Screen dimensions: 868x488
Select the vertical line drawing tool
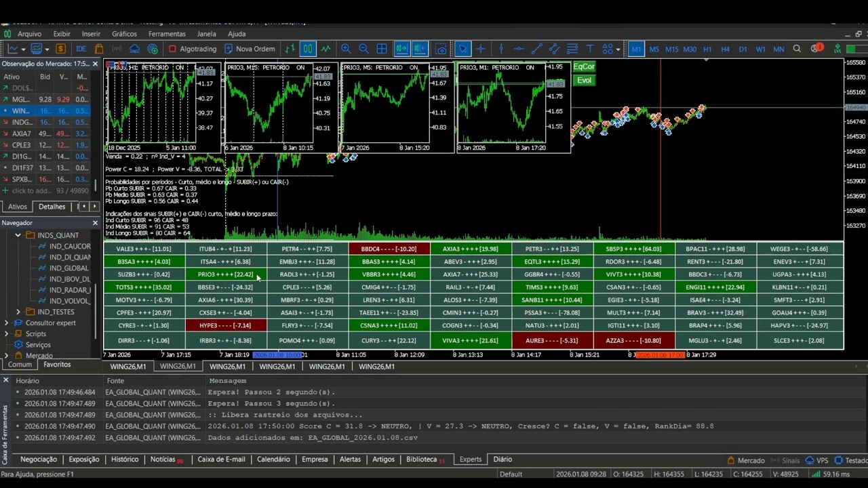tap(501, 49)
